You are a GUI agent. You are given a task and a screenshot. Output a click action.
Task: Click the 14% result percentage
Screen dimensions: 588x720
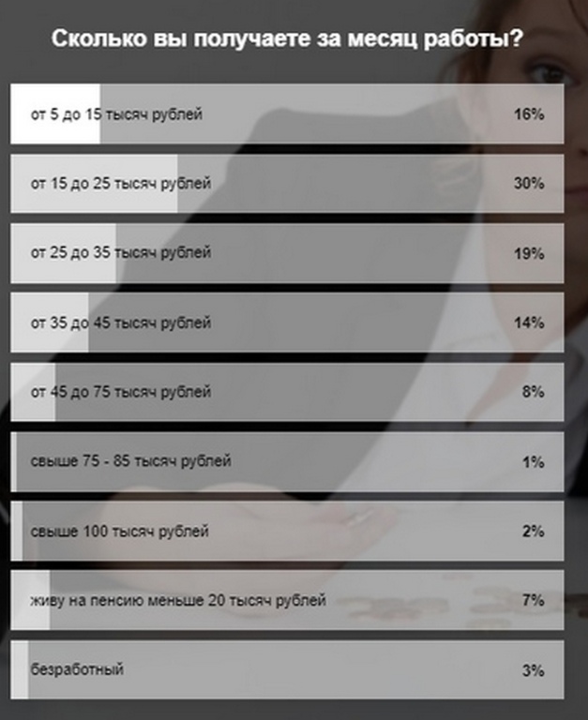pyautogui.click(x=529, y=322)
